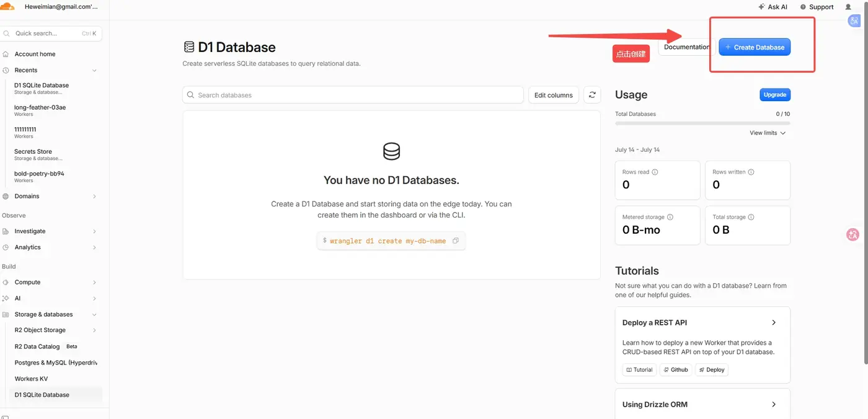Click the Total Databases usage bar
The image size is (868, 419).
point(702,123)
